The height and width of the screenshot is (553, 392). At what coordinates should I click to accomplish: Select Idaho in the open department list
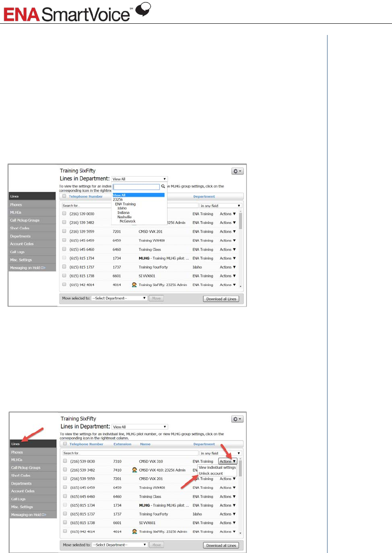pos(122,208)
